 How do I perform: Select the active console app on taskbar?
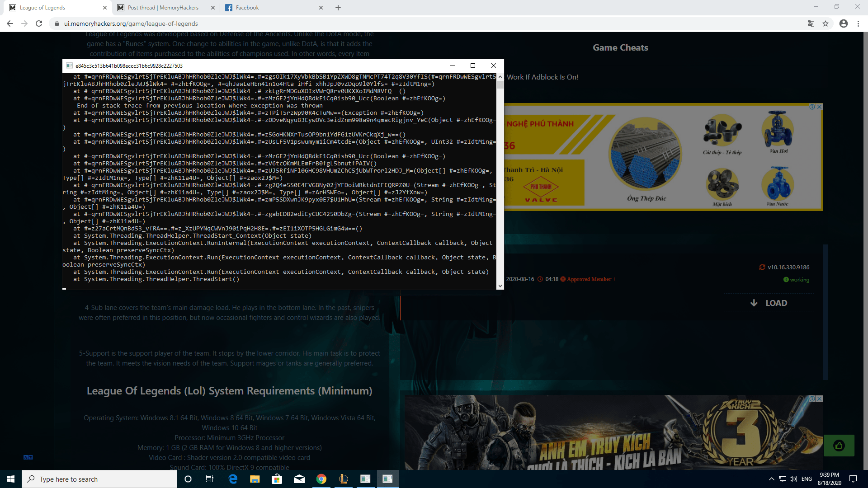click(x=388, y=479)
